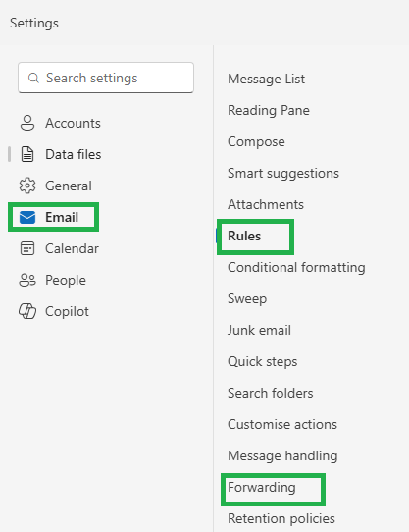Open Message List settings
The image size is (409, 532).
tap(266, 80)
